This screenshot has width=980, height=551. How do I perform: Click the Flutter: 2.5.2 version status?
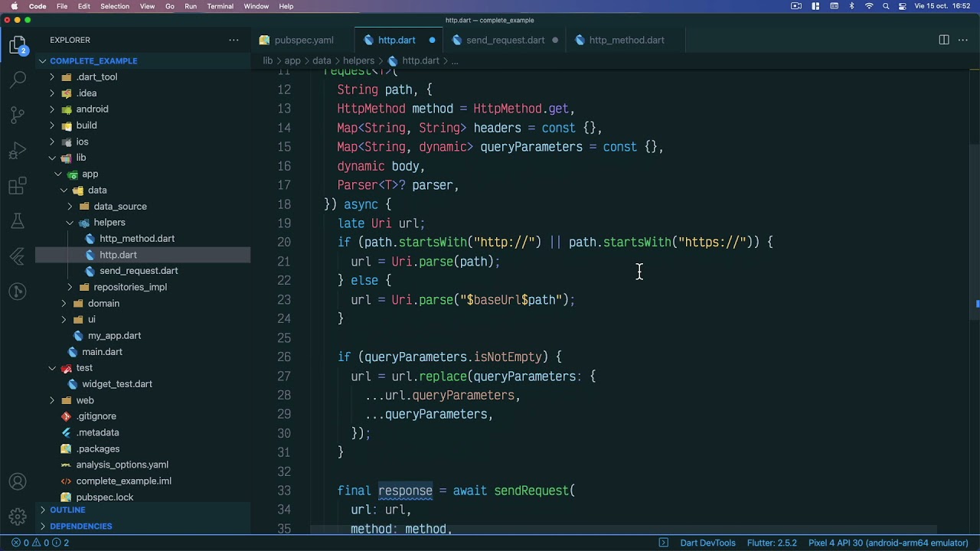tap(772, 543)
